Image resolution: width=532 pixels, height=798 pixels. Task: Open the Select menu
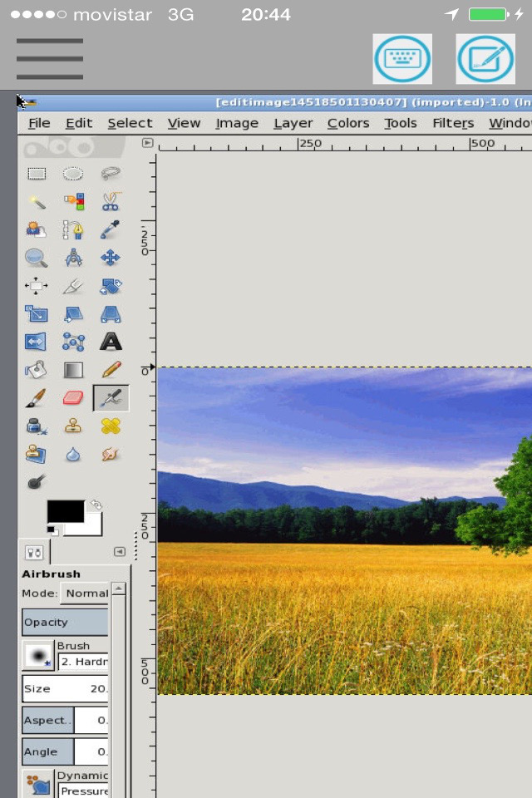coord(130,123)
